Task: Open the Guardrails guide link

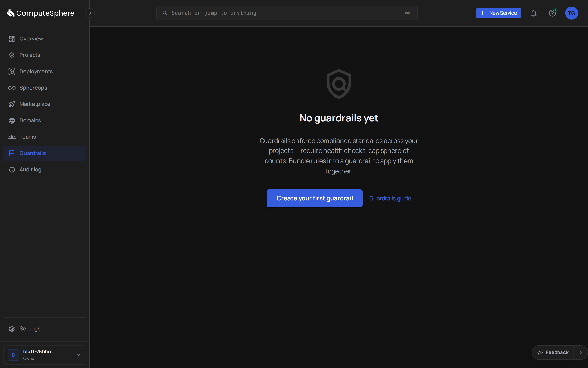Action: tap(390, 198)
